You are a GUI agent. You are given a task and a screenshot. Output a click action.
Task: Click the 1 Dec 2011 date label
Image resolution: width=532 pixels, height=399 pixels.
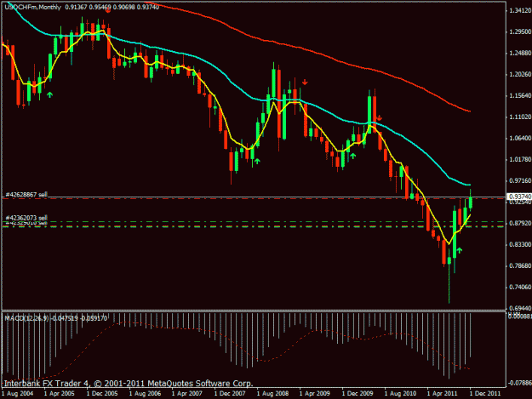tap(485, 394)
